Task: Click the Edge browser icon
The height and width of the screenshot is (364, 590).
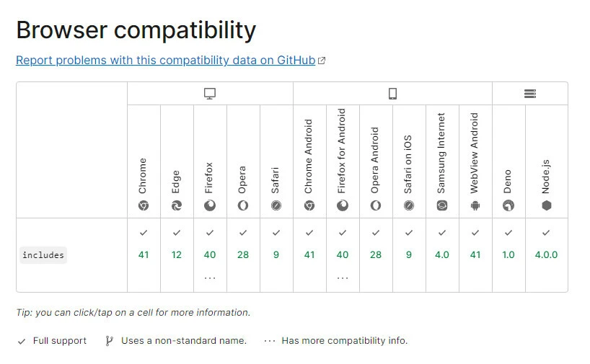Action: [177, 205]
